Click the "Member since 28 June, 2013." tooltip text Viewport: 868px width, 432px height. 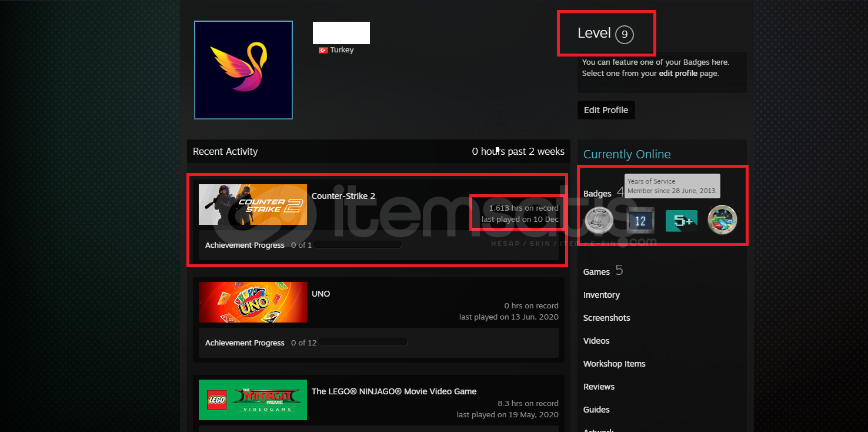pyautogui.click(x=672, y=191)
